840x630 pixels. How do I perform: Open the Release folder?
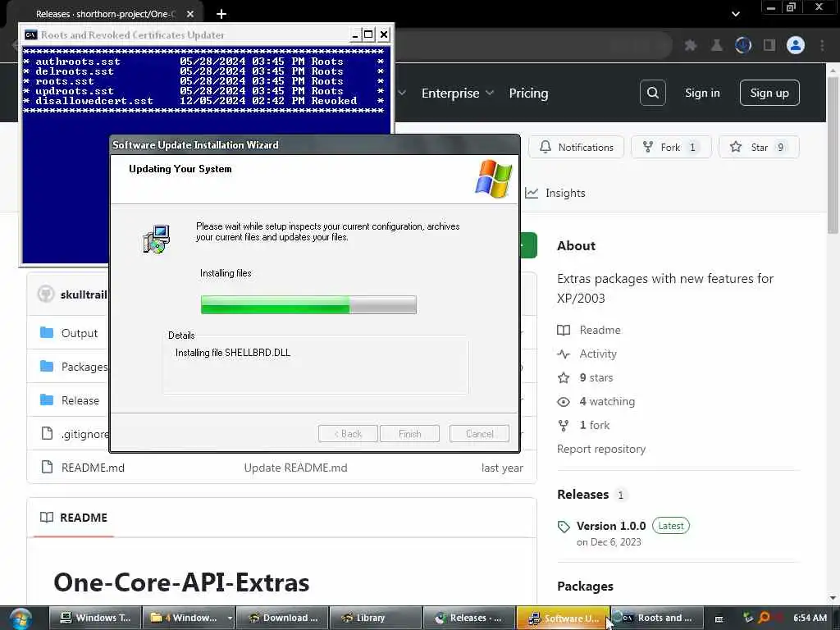click(80, 400)
